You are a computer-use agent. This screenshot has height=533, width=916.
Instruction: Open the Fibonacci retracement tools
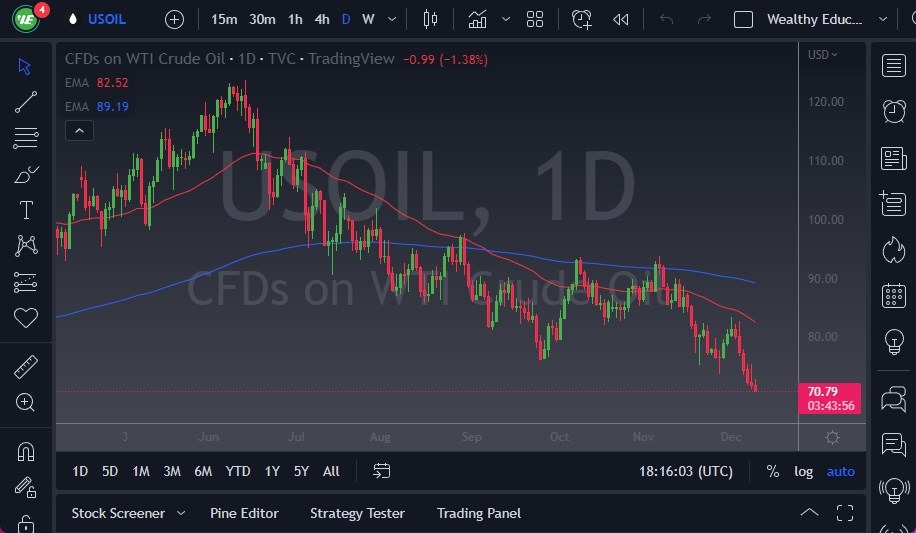click(26, 138)
